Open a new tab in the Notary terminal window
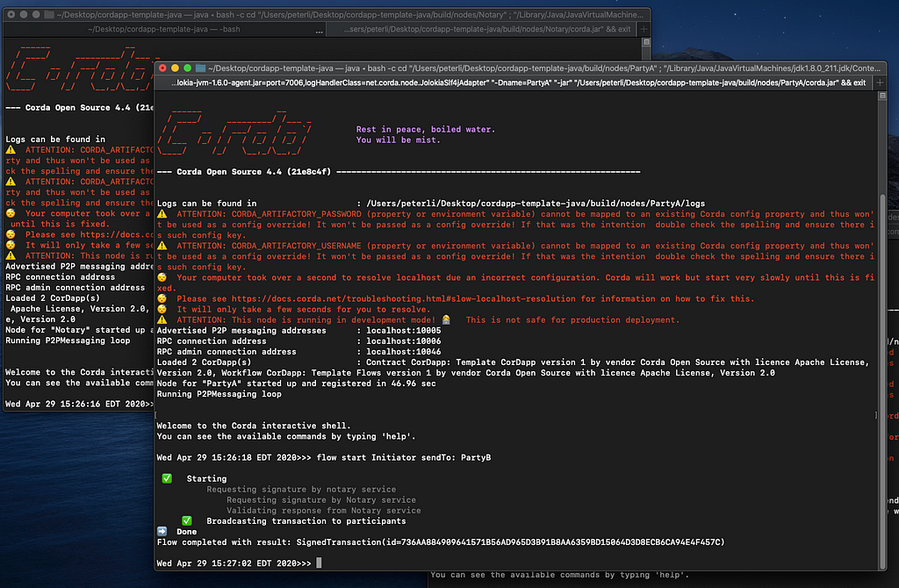Image resolution: width=899 pixels, height=588 pixels. point(644,29)
